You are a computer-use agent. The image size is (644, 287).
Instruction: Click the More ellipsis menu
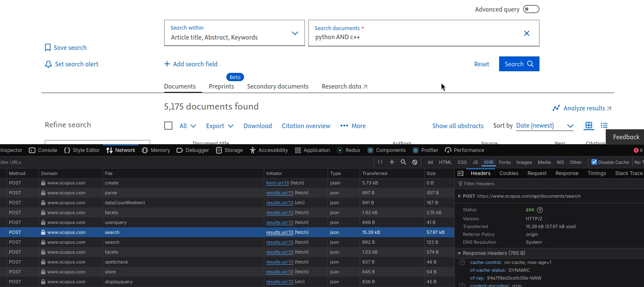353,126
